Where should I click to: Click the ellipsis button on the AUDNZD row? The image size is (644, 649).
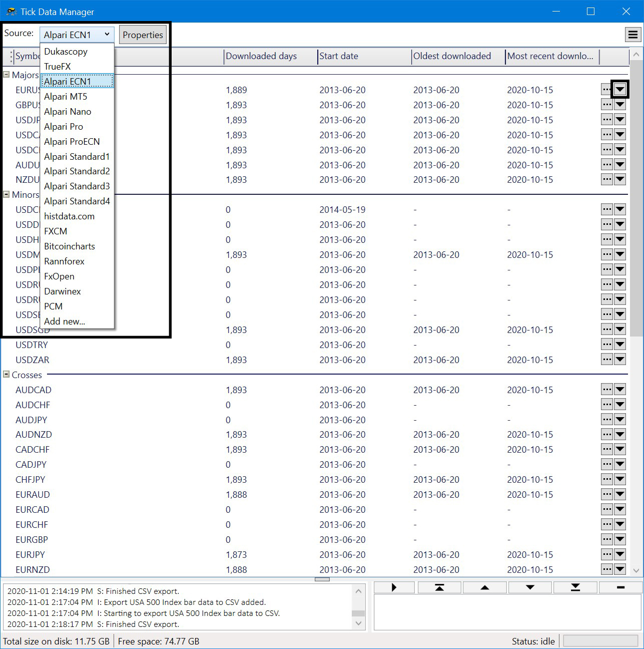tap(607, 435)
